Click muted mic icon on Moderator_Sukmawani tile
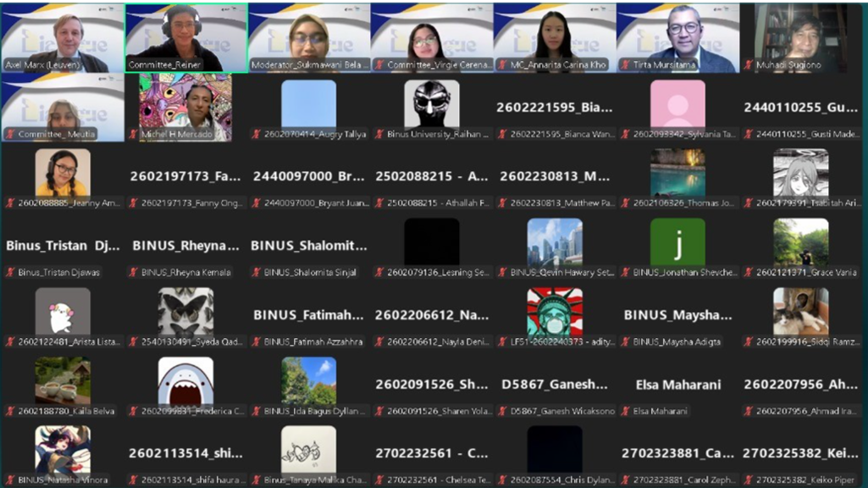868x488 pixels. click(257, 64)
